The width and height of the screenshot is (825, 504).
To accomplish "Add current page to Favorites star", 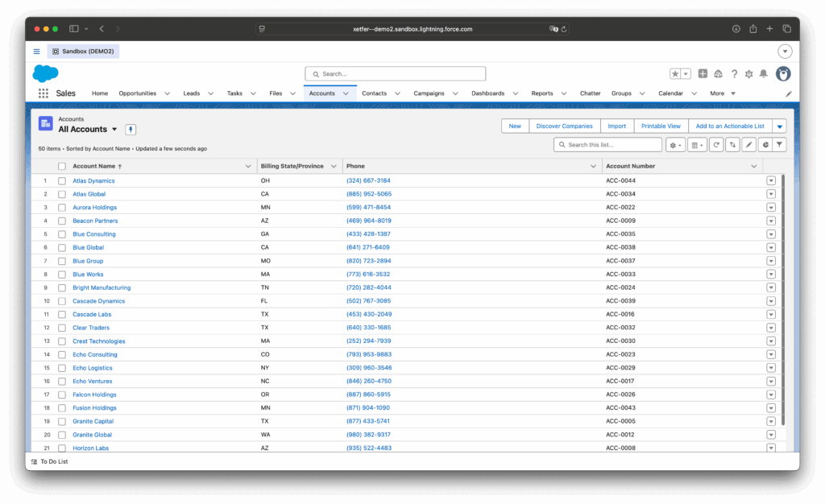I will tap(675, 73).
